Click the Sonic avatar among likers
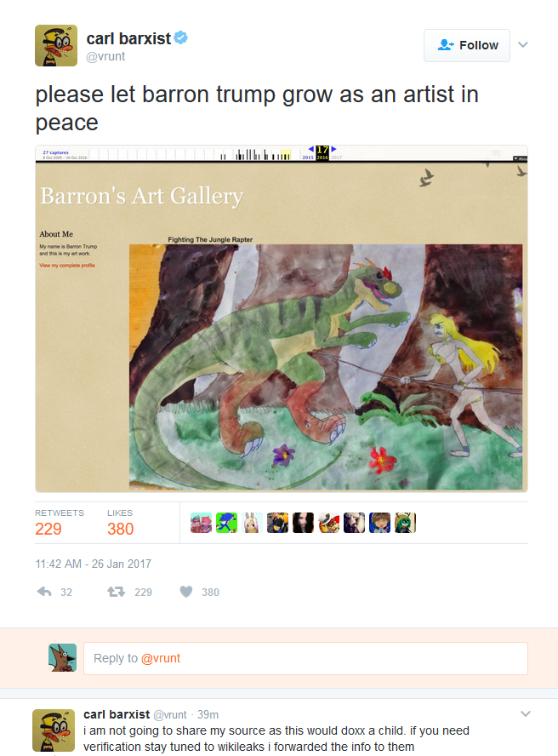Image resolution: width=558 pixels, height=756 pixels. coord(226,523)
